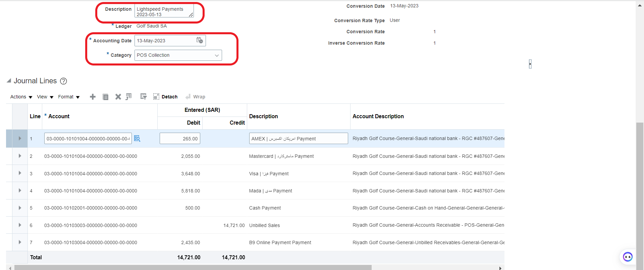Click the Conversion Rate Type value User
The width and height of the screenshot is (644, 270).
click(395, 20)
